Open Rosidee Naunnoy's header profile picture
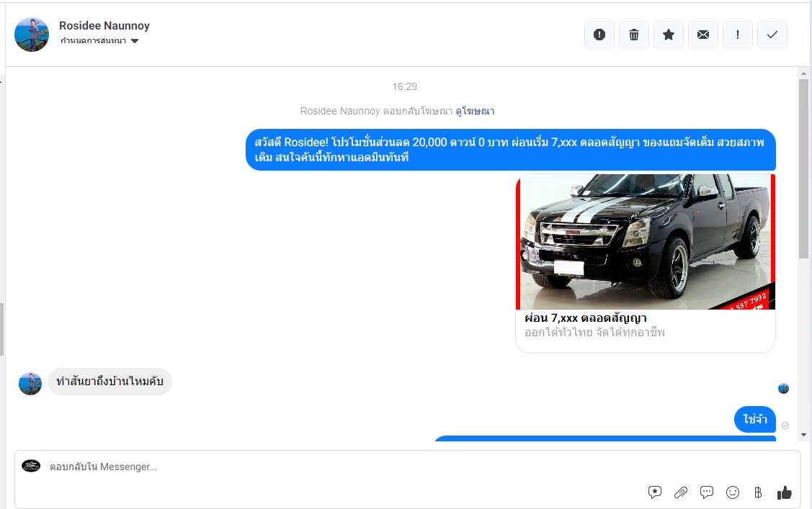Viewport: 812px width, 509px height. [x=32, y=35]
